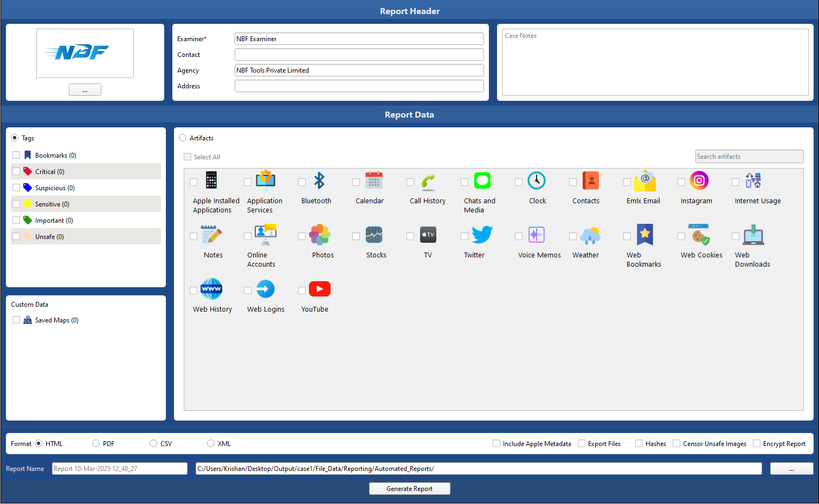
Task: Click inside the Search artifacts field
Action: (x=749, y=156)
